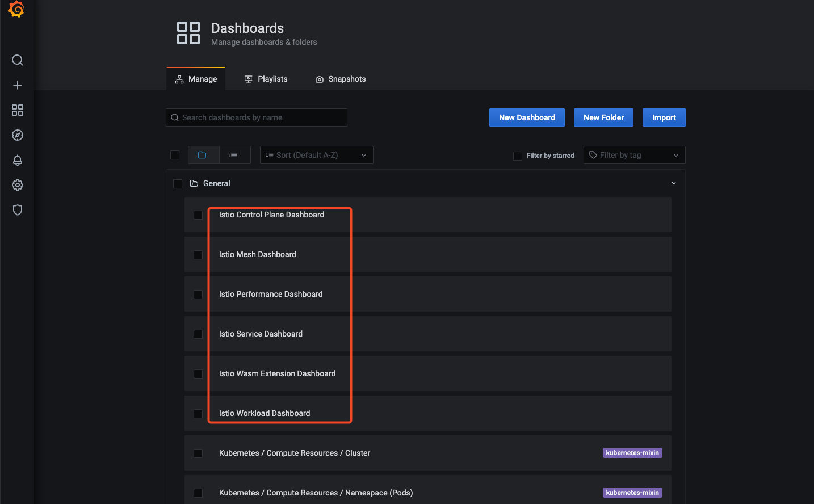This screenshot has width=814, height=504.
Task: Click the General folder title
Action: (x=217, y=183)
